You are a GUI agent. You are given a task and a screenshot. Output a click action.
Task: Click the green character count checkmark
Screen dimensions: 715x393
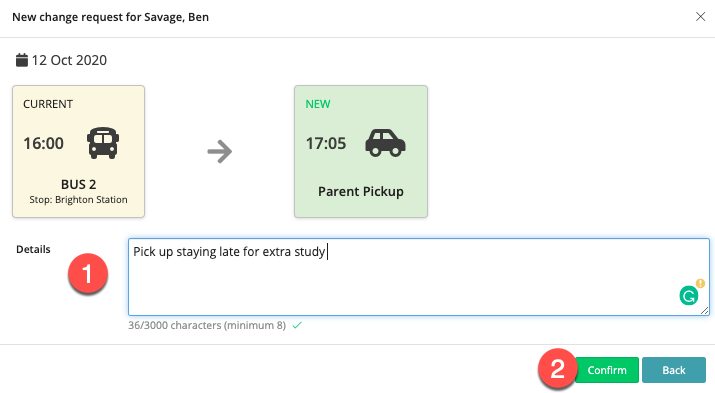tap(297, 325)
